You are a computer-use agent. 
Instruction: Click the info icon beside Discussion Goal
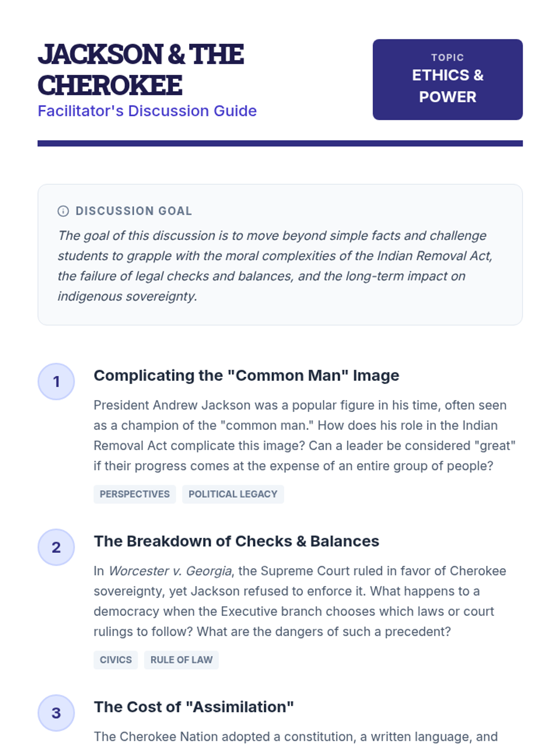coord(63,211)
